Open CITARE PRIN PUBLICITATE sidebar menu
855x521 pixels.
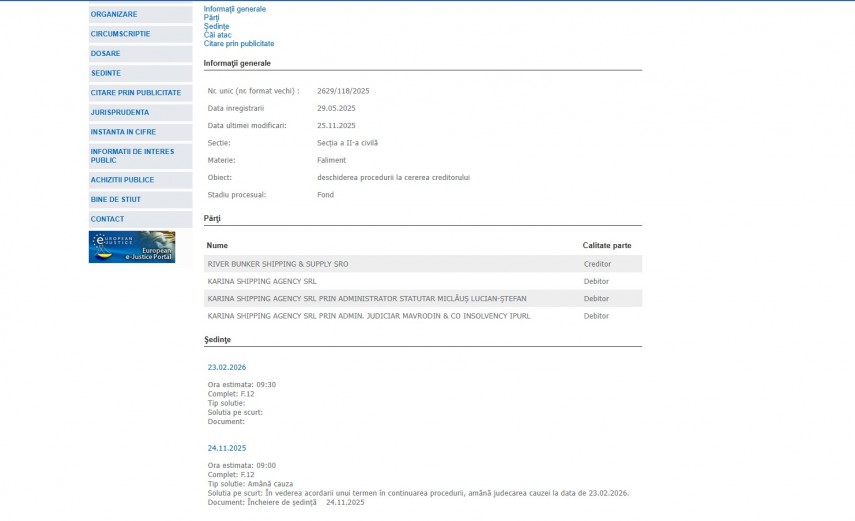136,93
